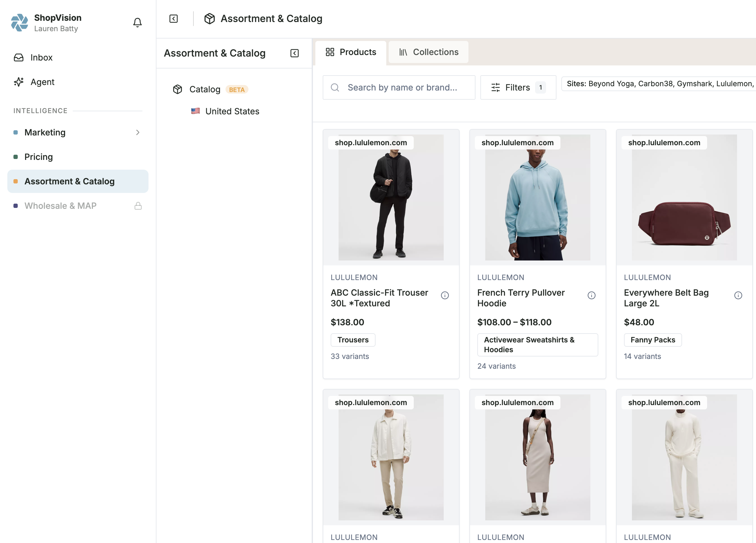This screenshot has width=756, height=543.
Task: Open info for French Terry Pullover Hoodie
Action: (592, 295)
